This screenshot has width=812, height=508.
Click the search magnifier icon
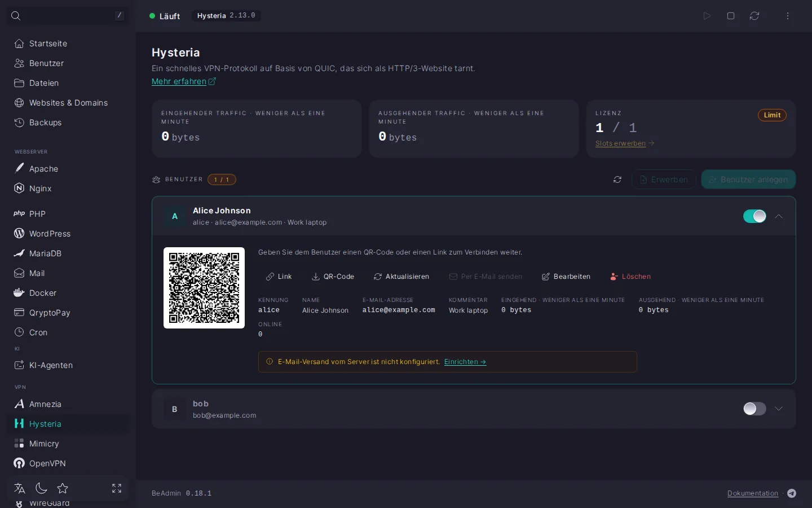pos(16,16)
